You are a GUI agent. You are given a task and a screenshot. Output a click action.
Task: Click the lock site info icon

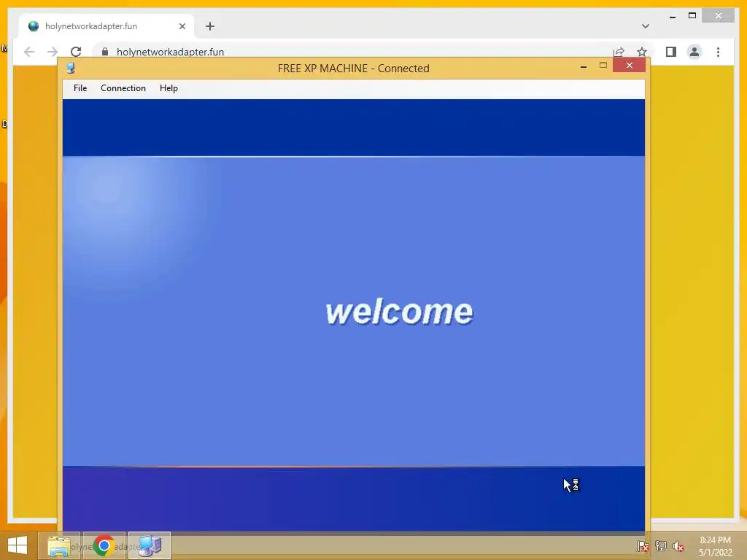[105, 52]
